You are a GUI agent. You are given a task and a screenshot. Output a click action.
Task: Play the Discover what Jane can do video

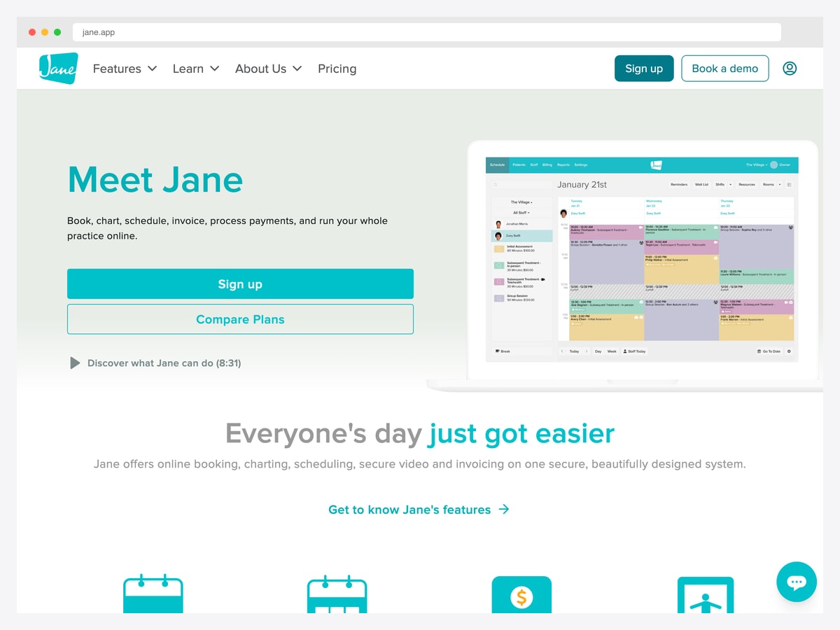click(x=155, y=363)
